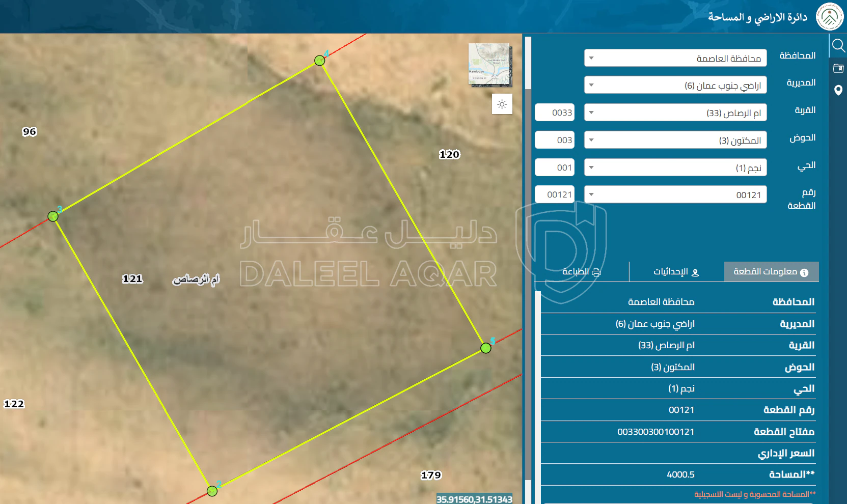Click parcel label 120 on the map

coord(449,154)
